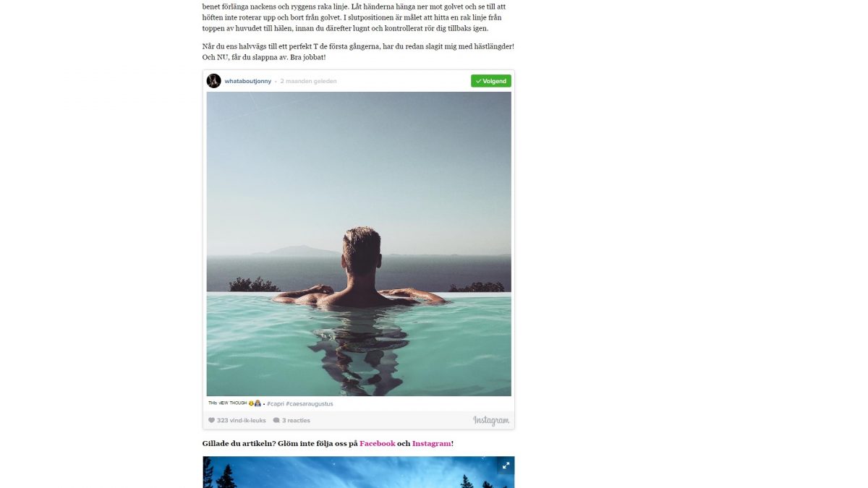Screen dimensions: 868x488
Task: Click the whataboutjonny profile avatar
Action: [213, 81]
